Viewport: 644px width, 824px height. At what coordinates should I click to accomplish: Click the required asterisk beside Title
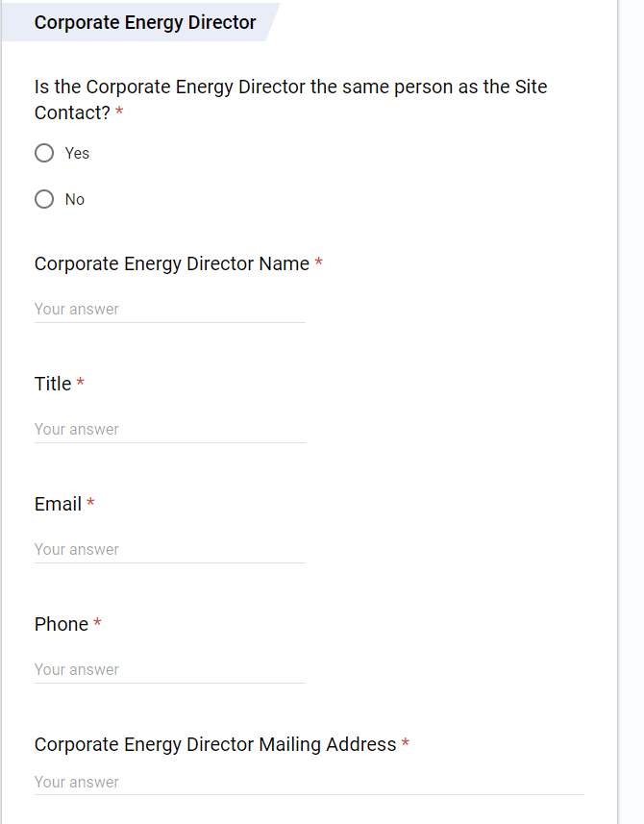click(x=81, y=384)
